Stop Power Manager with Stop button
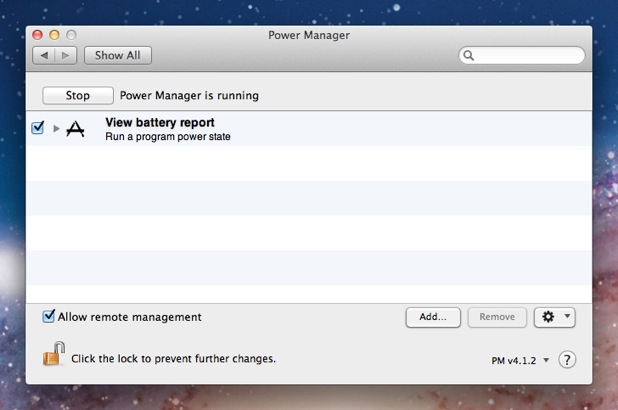This screenshot has width=618, height=410. pos(78,95)
